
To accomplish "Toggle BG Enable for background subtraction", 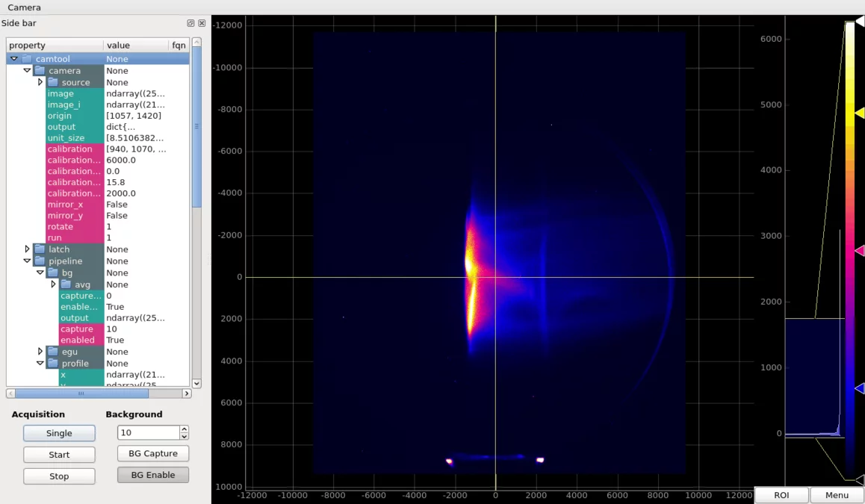I will [x=152, y=473].
